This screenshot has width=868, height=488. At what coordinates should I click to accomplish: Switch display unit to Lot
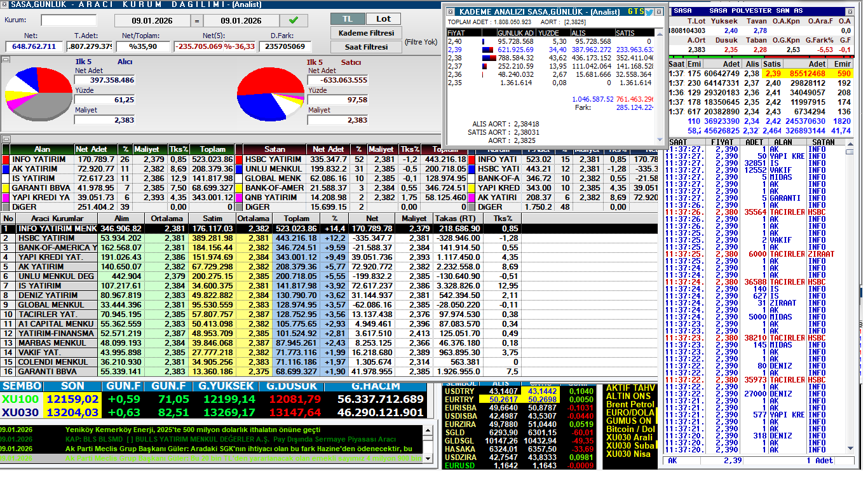383,19
